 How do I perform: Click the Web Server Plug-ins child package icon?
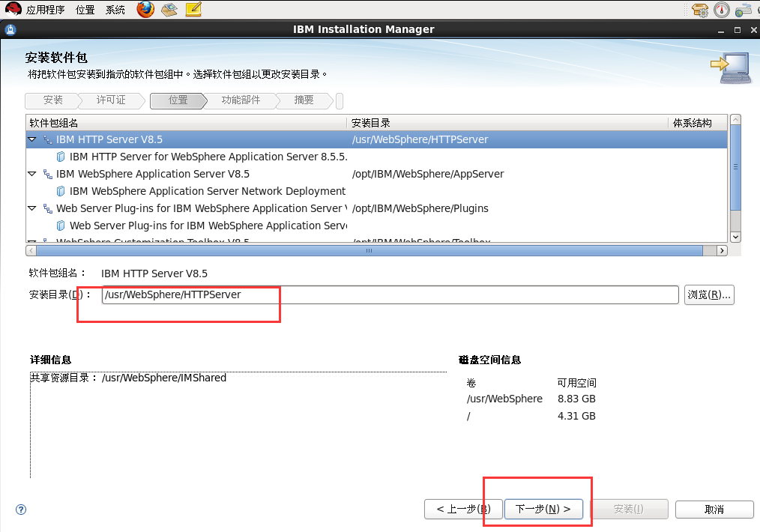pos(61,226)
